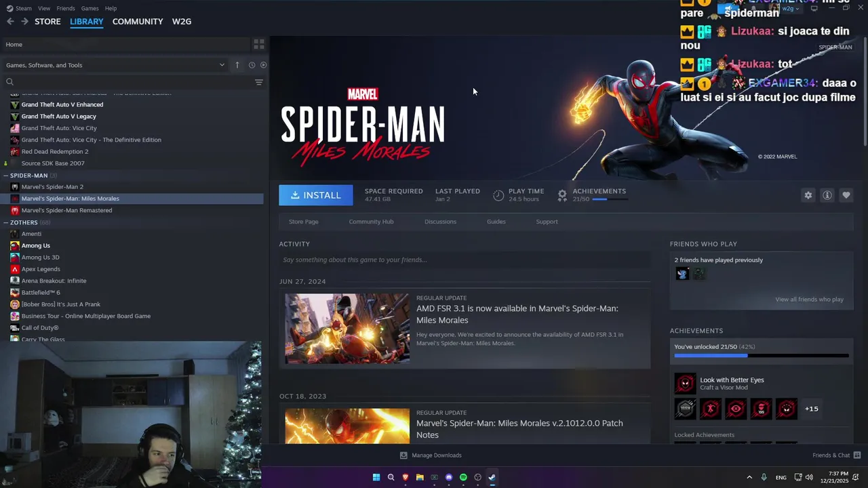868x488 pixels.
Task: Click the achievements trophy icon
Action: tap(562, 195)
